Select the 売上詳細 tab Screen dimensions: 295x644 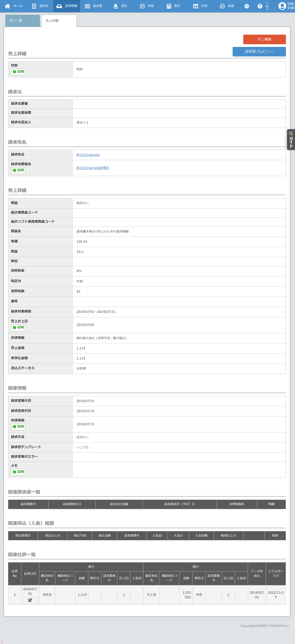pos(59,21)
